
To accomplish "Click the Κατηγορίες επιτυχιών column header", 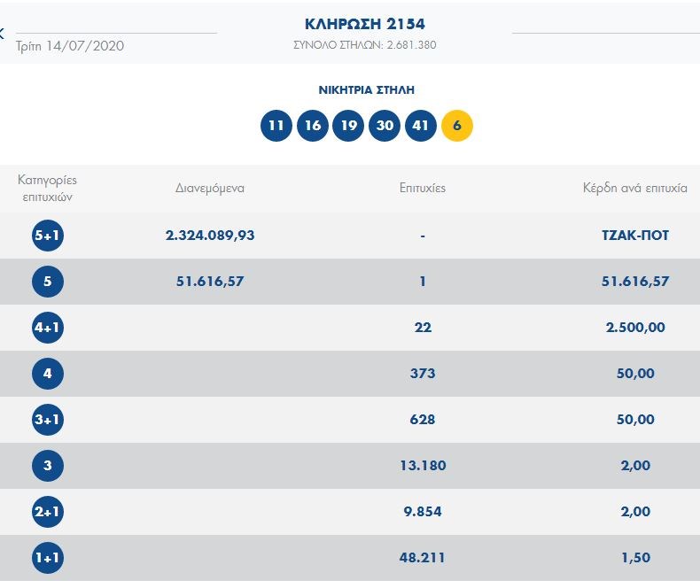I will point(48,188).
